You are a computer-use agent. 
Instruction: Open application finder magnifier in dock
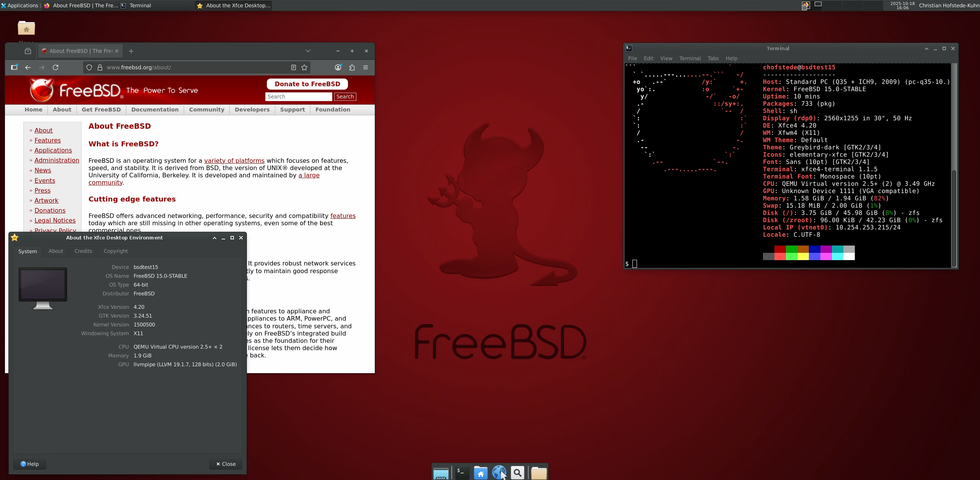click(x=518, y=473)
